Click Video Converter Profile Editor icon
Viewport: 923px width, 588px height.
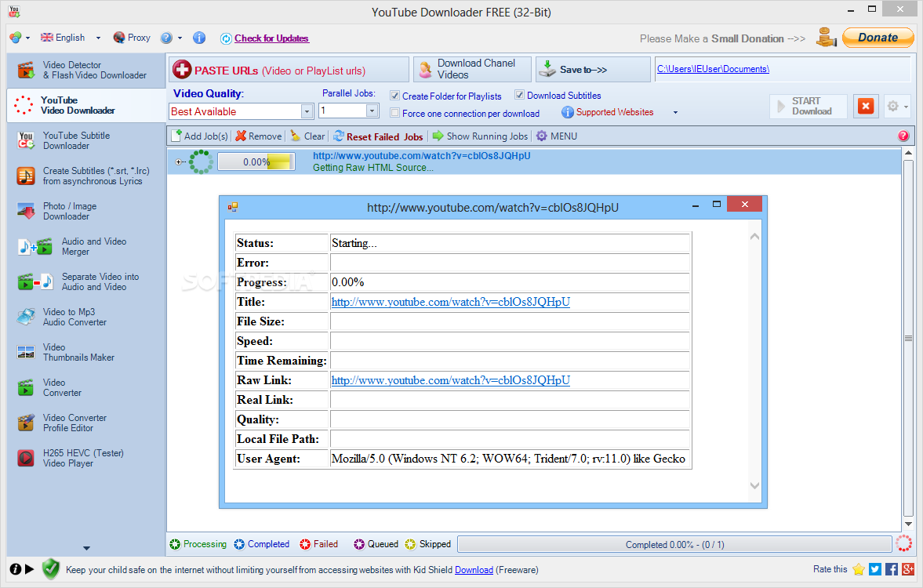[26, 423]
